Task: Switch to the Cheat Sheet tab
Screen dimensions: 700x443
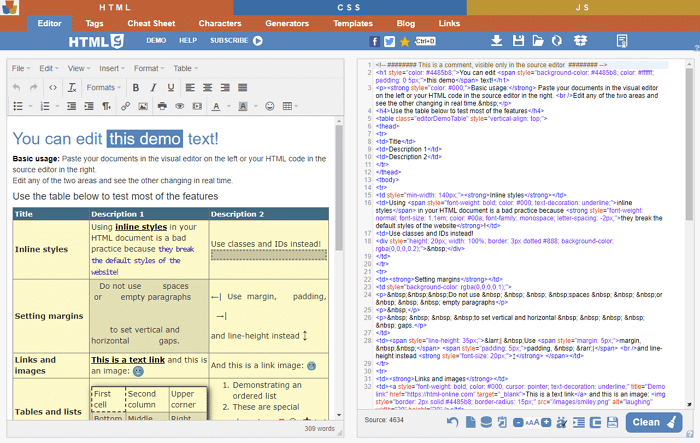Action: pyautogui.click(x=151, y=22)
